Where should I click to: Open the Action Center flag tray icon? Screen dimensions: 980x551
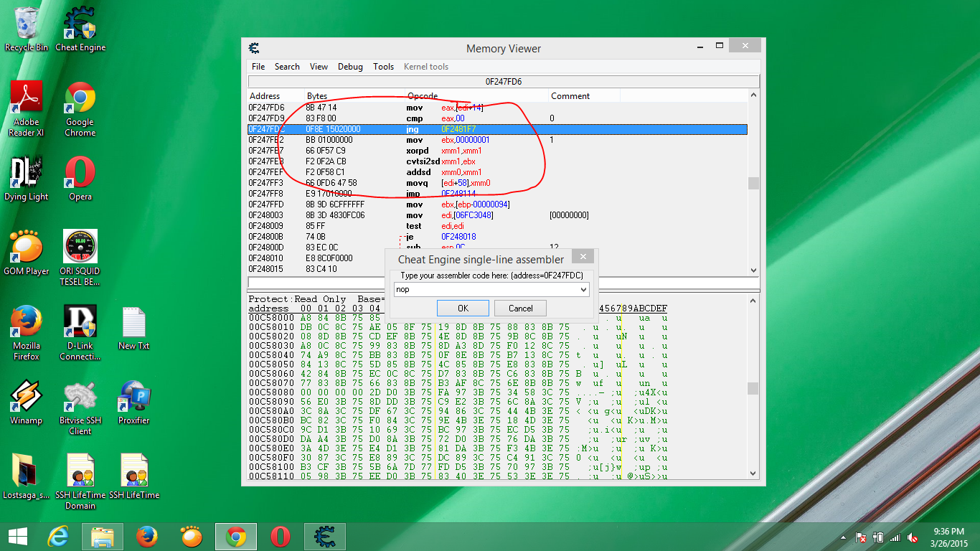click(x=861, y=537)
